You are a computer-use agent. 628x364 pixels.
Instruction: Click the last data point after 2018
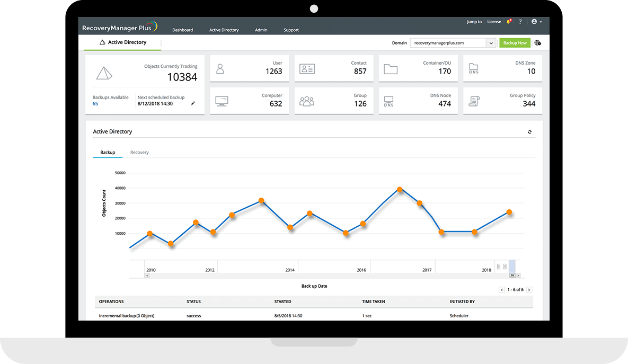point(509,212)
